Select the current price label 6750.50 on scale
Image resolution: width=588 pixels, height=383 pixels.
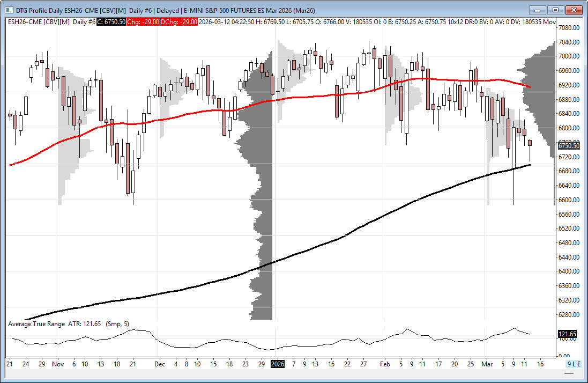(568, 146)
